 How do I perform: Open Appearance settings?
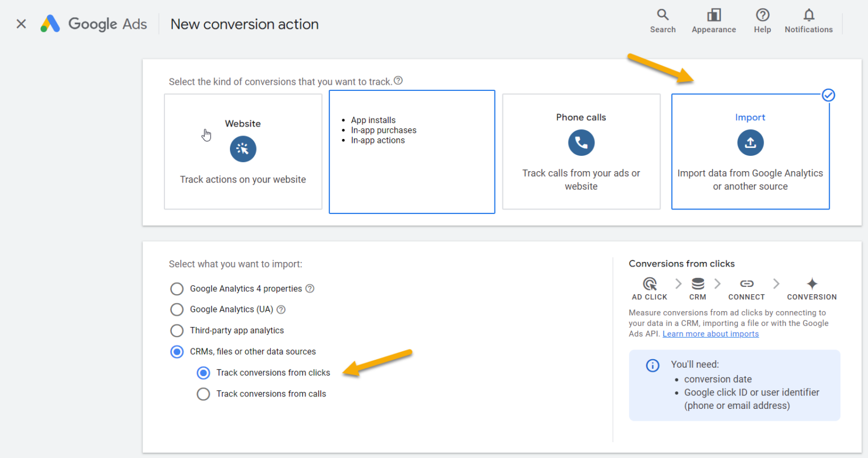pos(714,21)
